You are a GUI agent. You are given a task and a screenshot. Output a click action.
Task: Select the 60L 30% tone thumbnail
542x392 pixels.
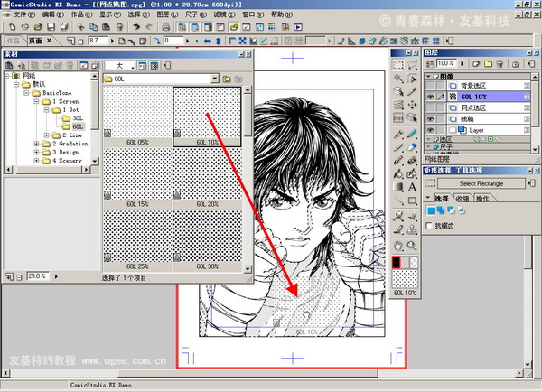[x=208, y=241]
